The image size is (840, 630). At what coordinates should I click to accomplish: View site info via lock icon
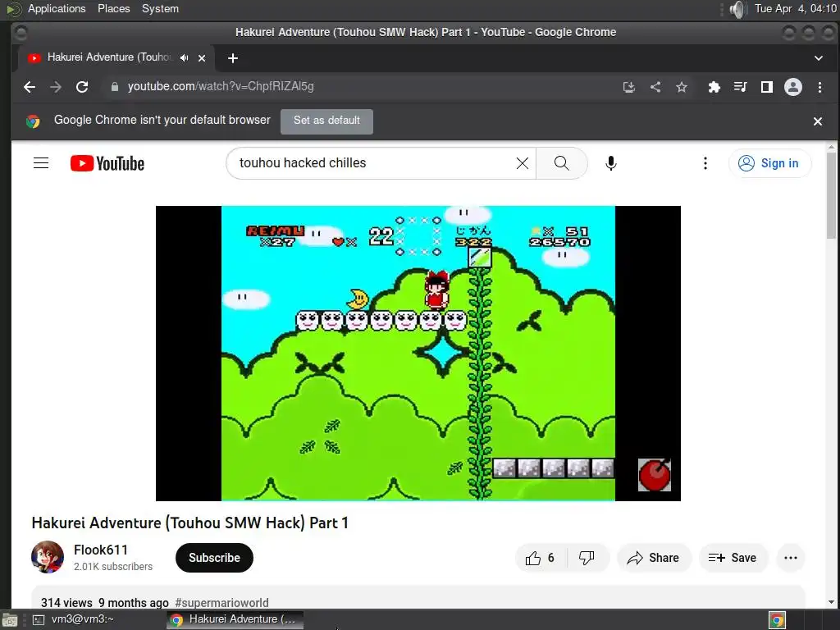(114, 87)
